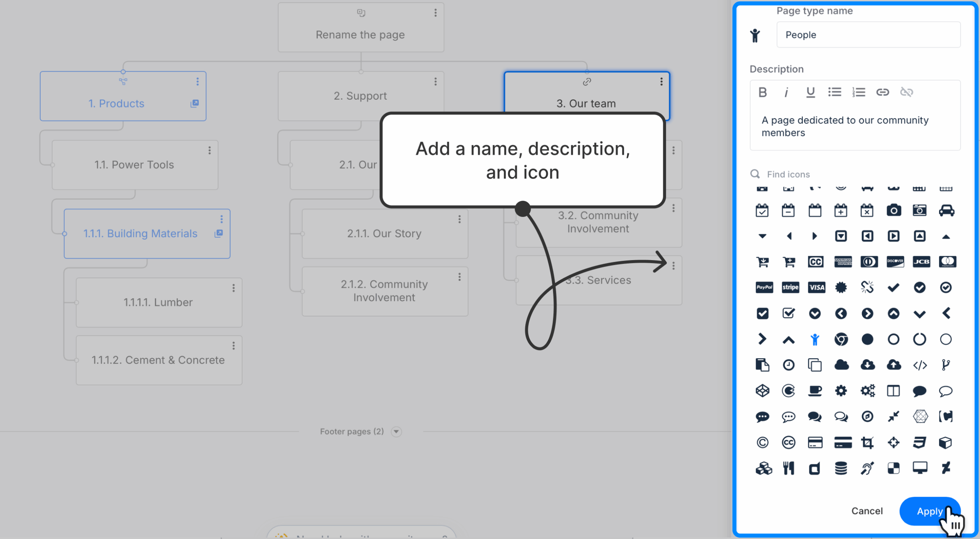Choose the compass icon
This screenshot has width=980, height=539.
point(867,416)
